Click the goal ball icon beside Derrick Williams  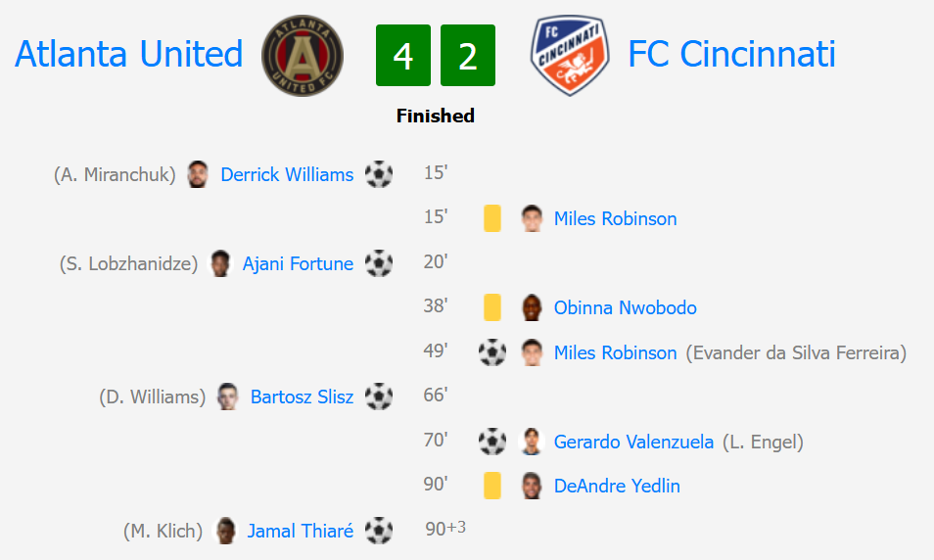tap(379, 174)
